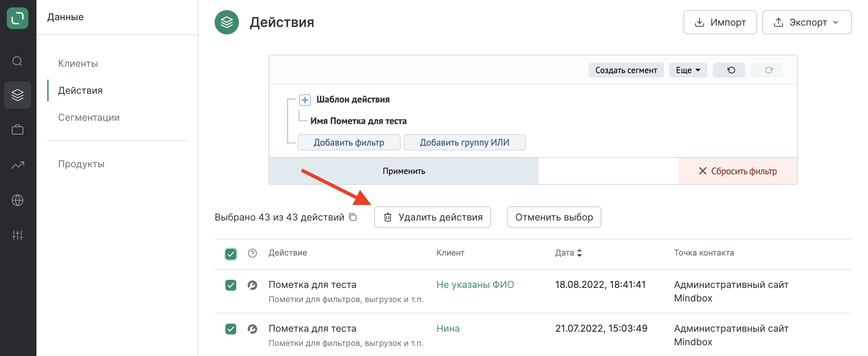Click Удалить действия button

click(433, 217)
